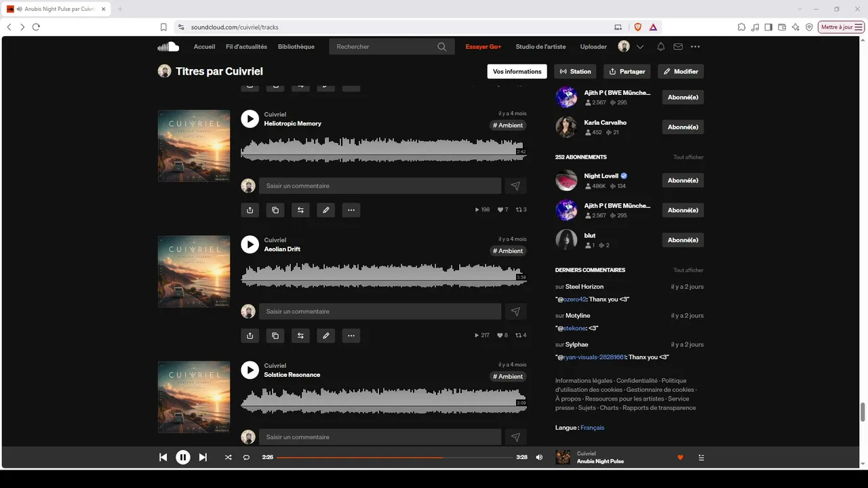Repost the Heliotropic Memory track
The height and width of the screenshot is (488, 868).
click(300, 210)
